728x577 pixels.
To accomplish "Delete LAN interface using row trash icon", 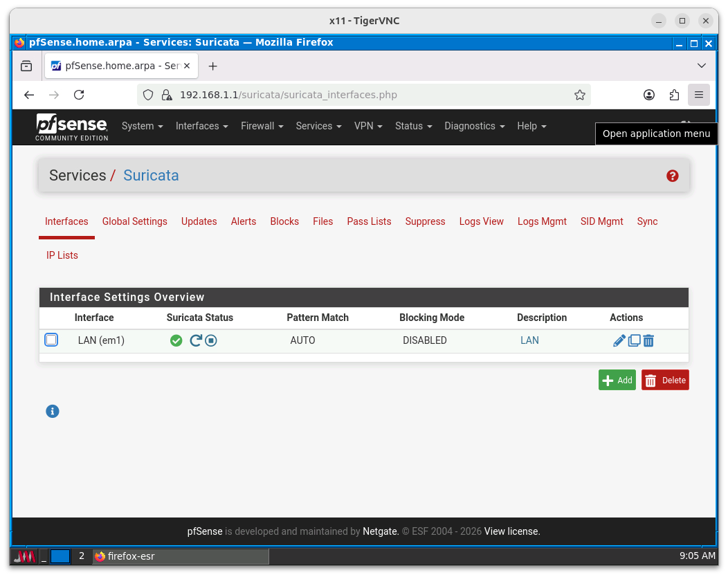I will 648,340.
